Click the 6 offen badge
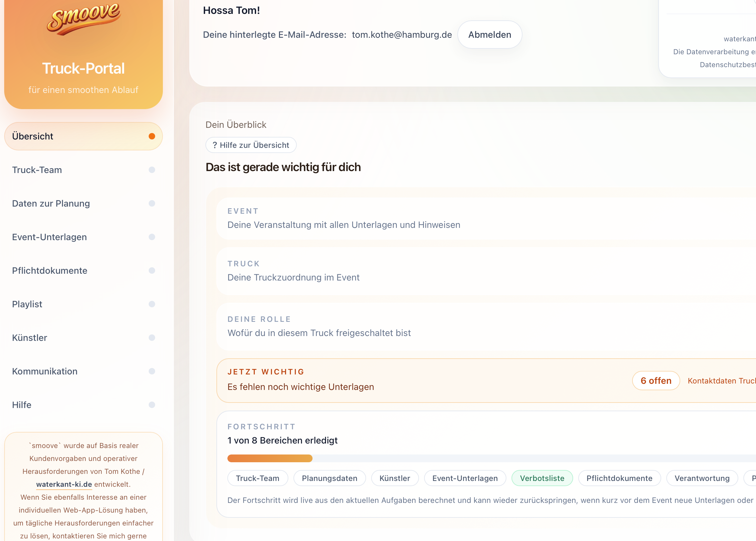The width and height of the screenshot is (756, 541). point(655,381)
